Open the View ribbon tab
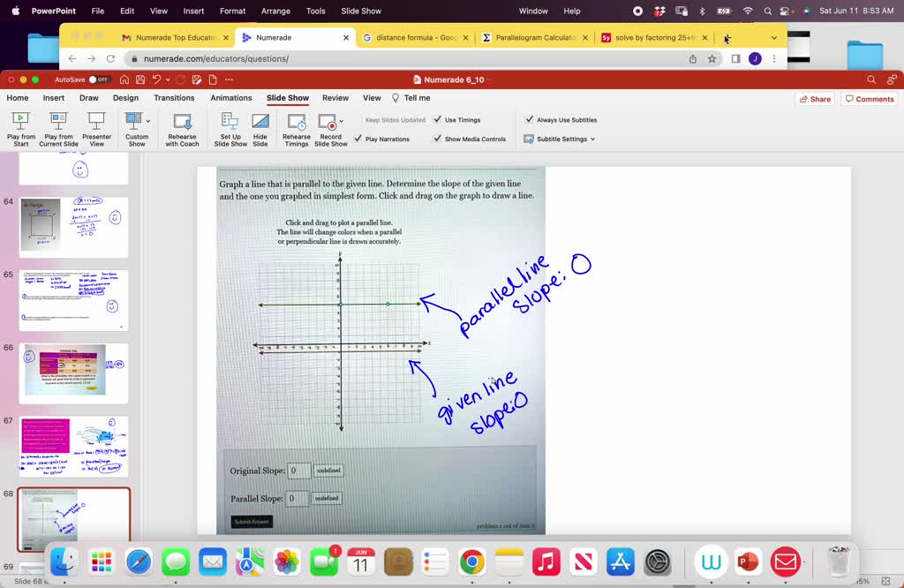 point(372,98)
